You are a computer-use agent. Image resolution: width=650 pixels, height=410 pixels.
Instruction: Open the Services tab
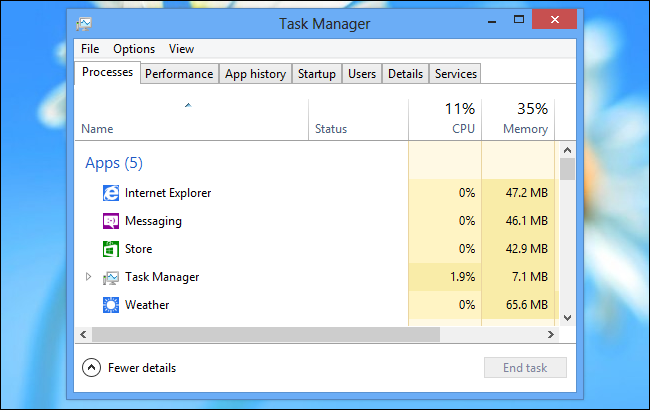456,74
